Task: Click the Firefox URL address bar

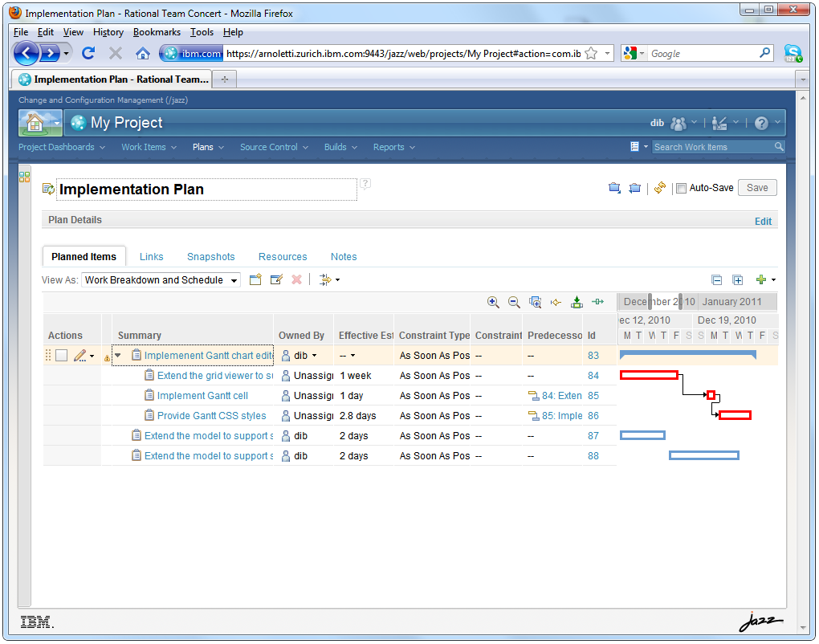Action: (403, 53)
